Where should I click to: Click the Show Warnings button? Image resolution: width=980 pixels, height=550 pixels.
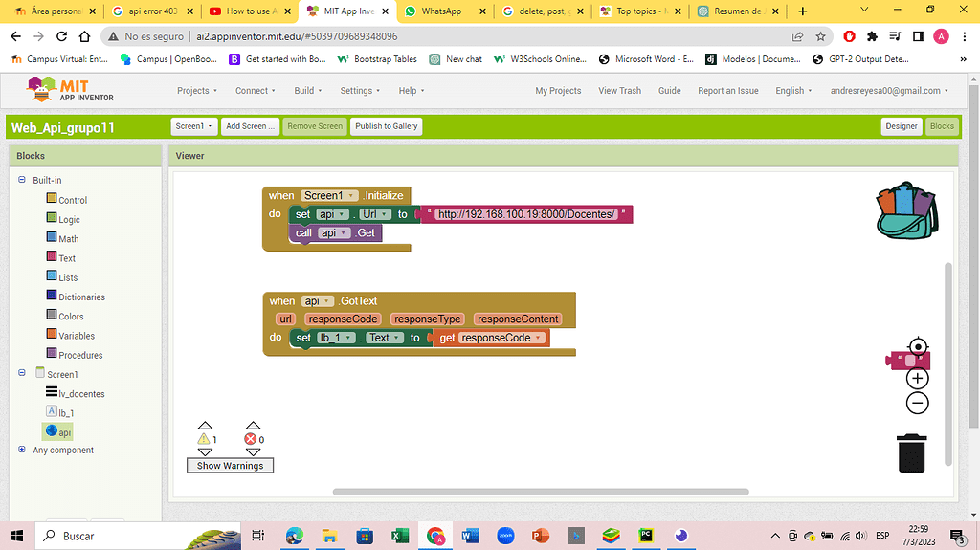[x=230, y=466]
